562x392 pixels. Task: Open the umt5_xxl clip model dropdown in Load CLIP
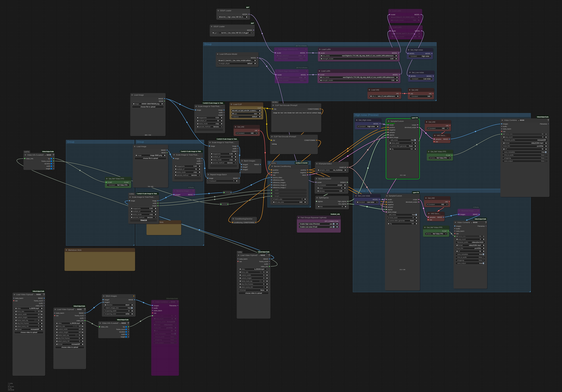click(x=246, y=111)
